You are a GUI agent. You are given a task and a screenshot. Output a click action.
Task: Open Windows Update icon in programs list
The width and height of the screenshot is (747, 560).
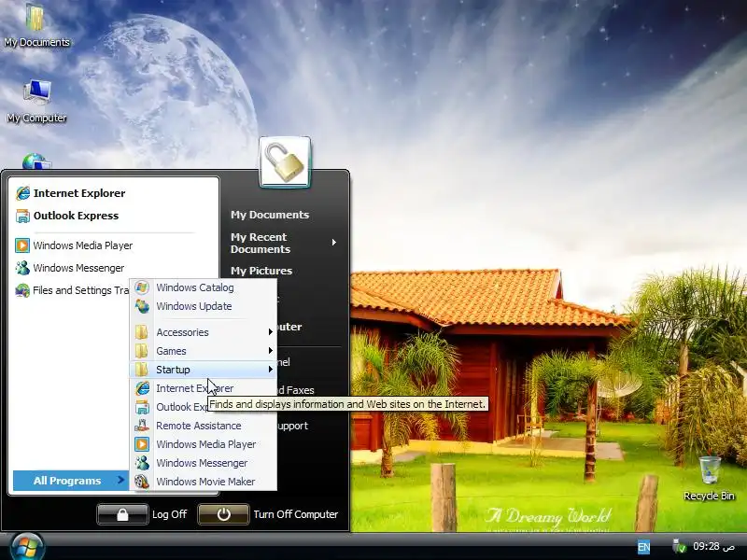(x=142, y=306)
